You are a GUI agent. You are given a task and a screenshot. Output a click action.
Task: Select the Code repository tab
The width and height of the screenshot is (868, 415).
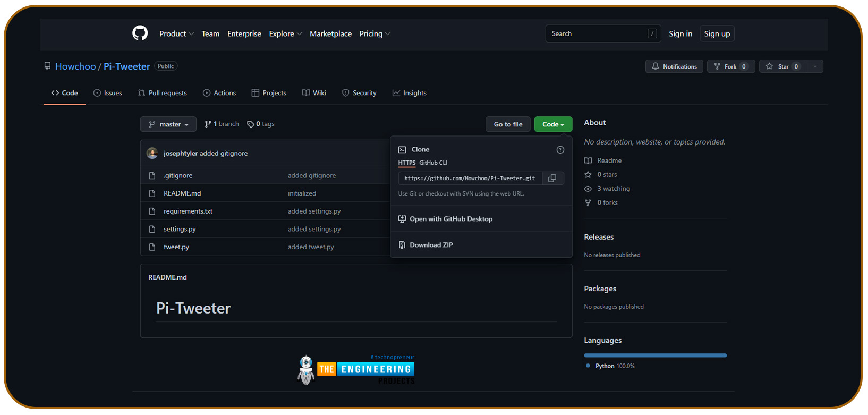[64, 93]
